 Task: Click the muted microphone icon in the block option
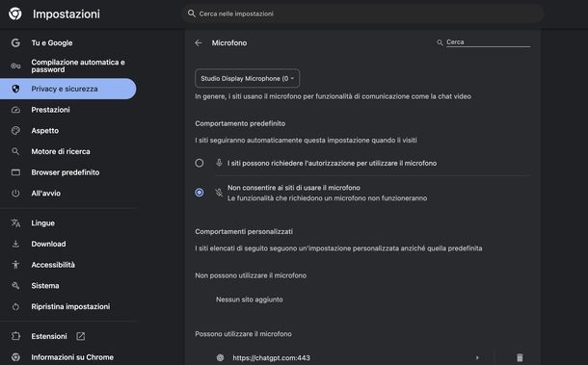tap(219, 193)
